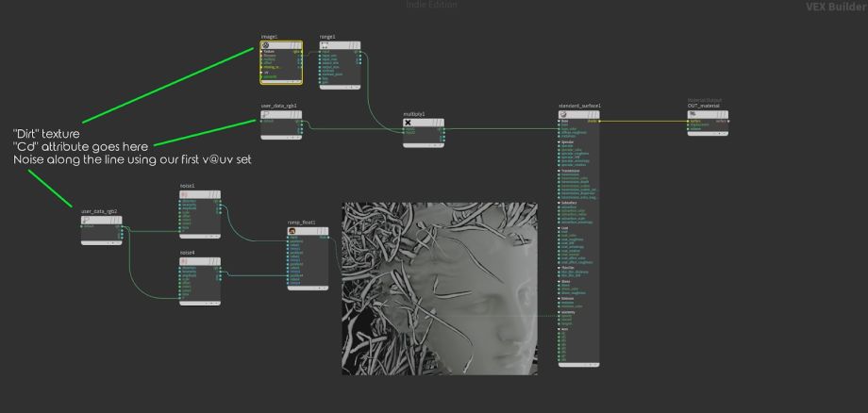Click the image1 node texture icon
The image size is (868, 413).
coord(266,44)
